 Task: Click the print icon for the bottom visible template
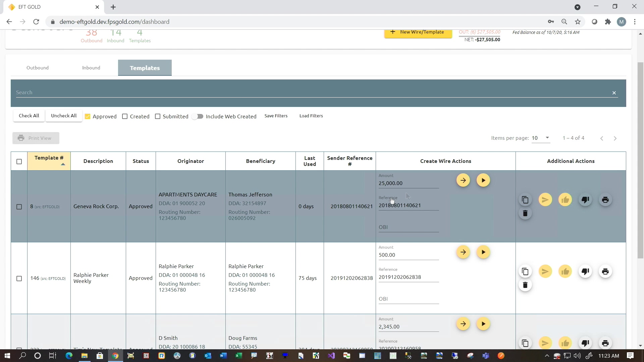[605, 343]
